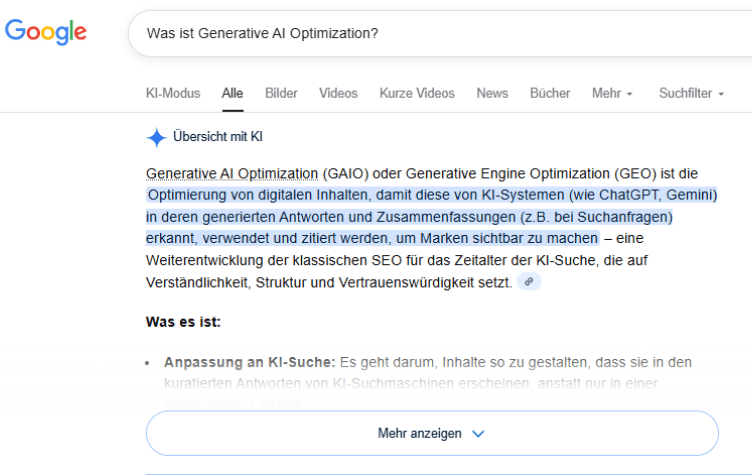
Task: Go to the Videos tab
Action: (338, 93)
